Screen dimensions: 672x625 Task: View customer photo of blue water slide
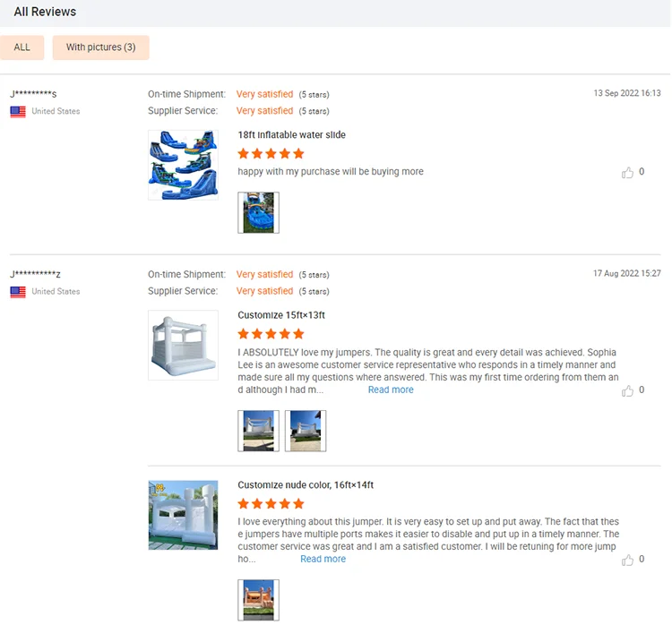coord(258,212)
